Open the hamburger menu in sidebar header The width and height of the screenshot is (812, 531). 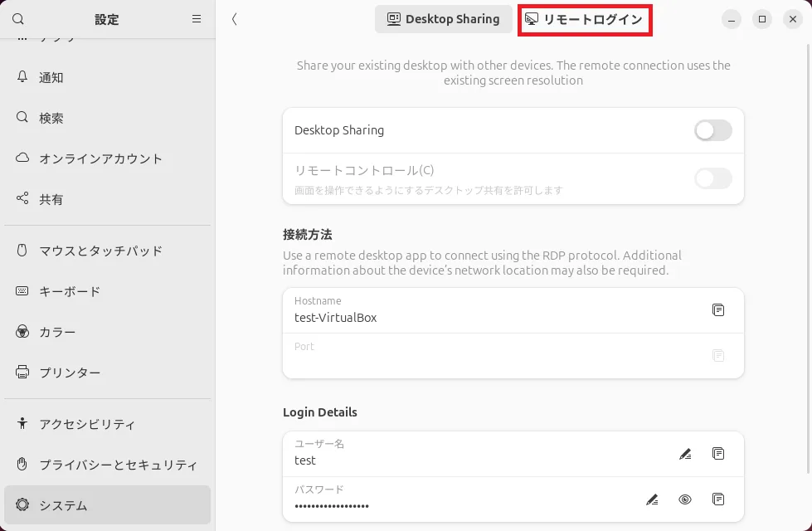(x=197, y=19)
